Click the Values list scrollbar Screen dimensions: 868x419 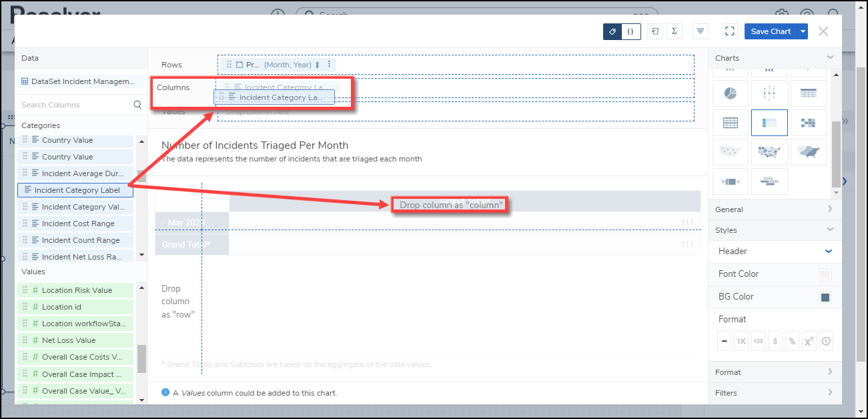click(x=141, y=359)
